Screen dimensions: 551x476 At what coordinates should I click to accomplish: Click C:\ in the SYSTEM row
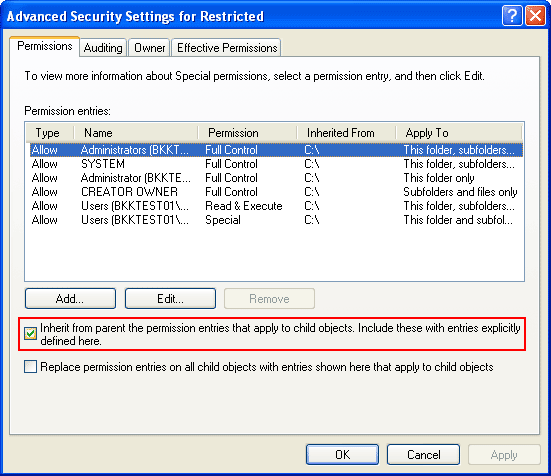click(312, 164)
